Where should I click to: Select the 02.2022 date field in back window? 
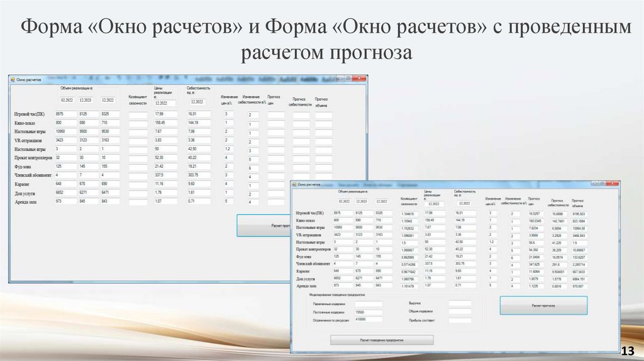(x=67, y=100)
